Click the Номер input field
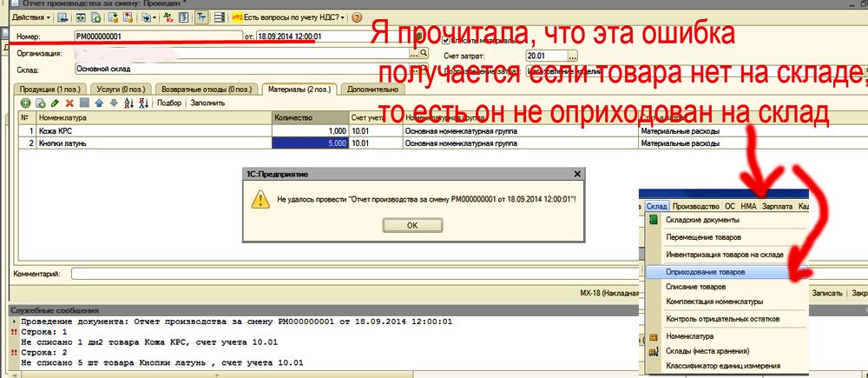 (x=158, y=36)
